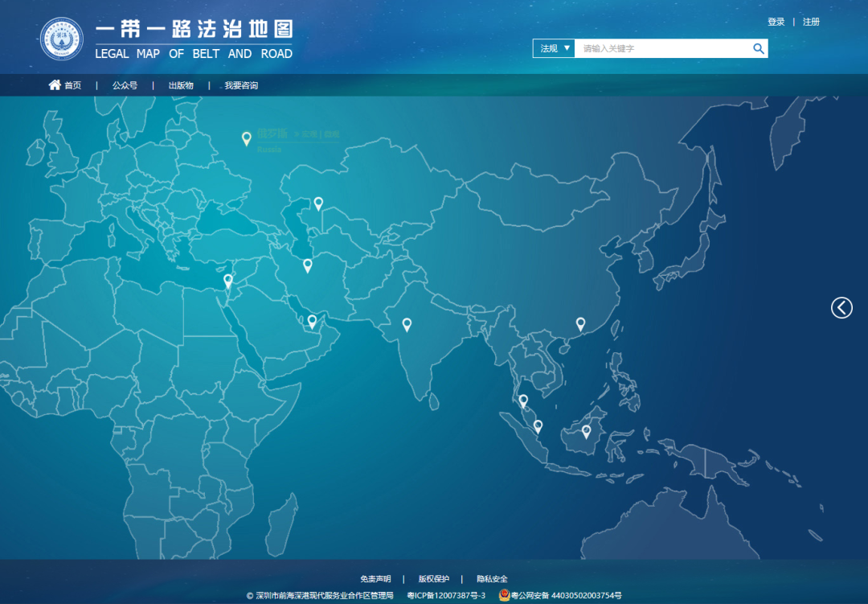Screen dimensions: 868x604
Task: Open the 隐私安全 footer link
Action: [492, 579]
